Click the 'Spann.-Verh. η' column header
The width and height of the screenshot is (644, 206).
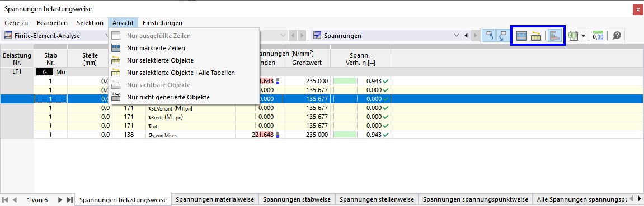[x=361, y=59]
